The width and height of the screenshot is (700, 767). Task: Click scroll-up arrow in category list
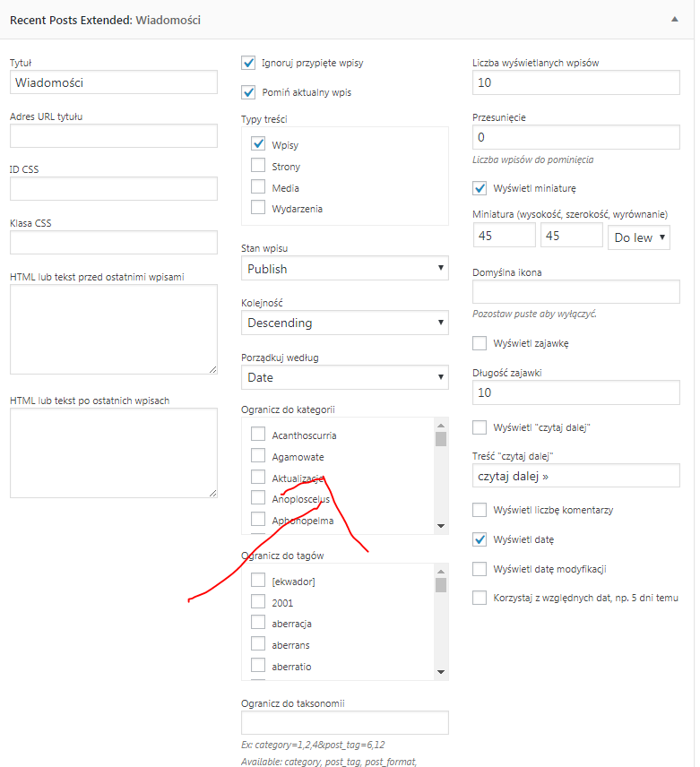click(x=441, y=425)
